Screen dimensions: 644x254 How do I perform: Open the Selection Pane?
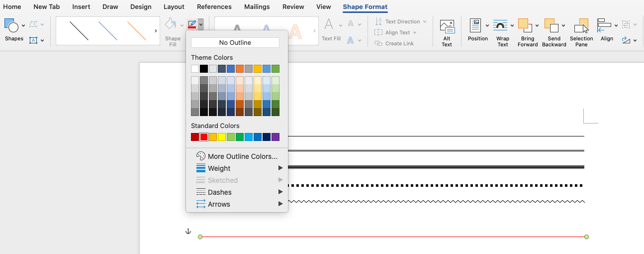[x=581, y=33]
